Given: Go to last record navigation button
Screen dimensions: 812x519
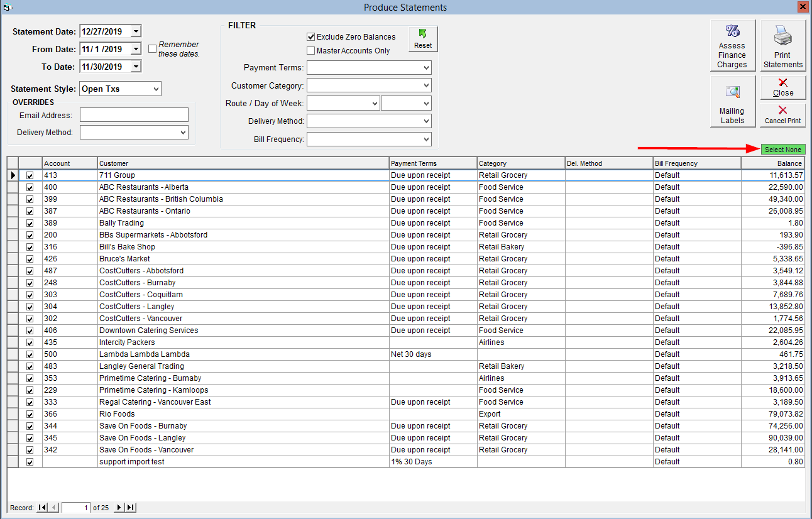Looking at the screenshot, I should tap(131, 508).
